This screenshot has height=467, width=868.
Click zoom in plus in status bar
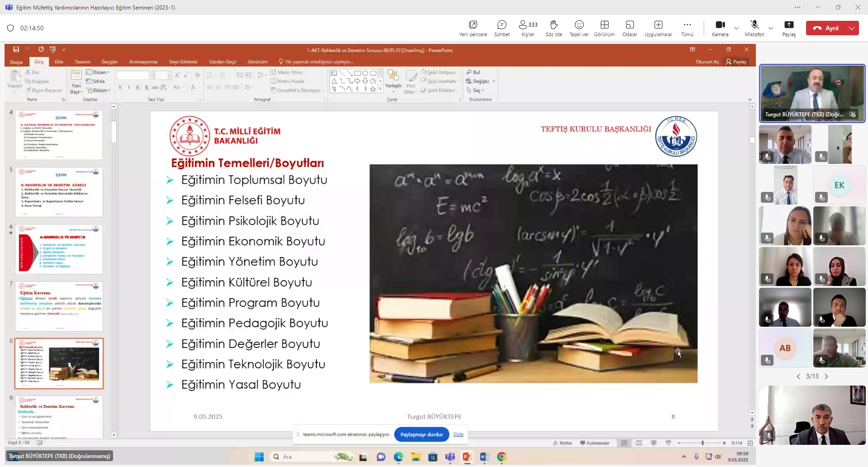[724, 443]
